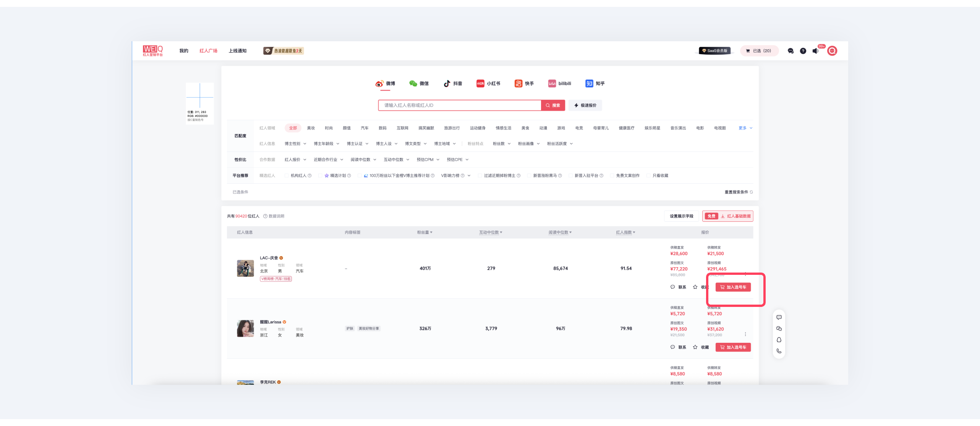Open the 红人报价 dropdown
The width and height of the screenshot is (980, 426).
[x=295, y=160]
